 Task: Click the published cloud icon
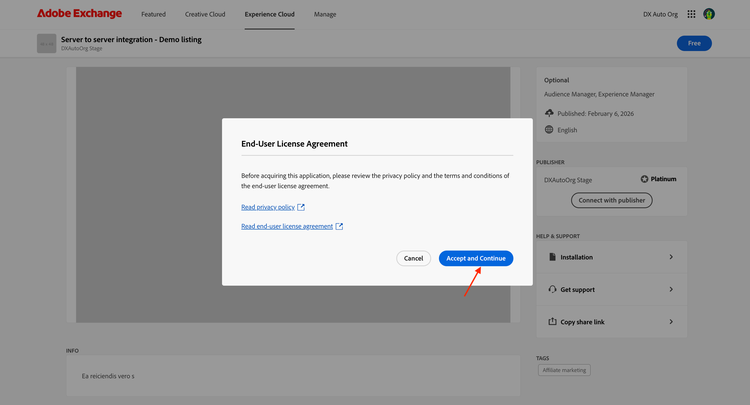[549, 113]
